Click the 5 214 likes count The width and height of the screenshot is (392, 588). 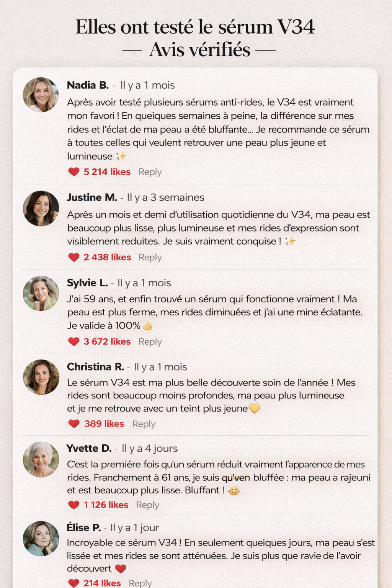coord(107,172)
